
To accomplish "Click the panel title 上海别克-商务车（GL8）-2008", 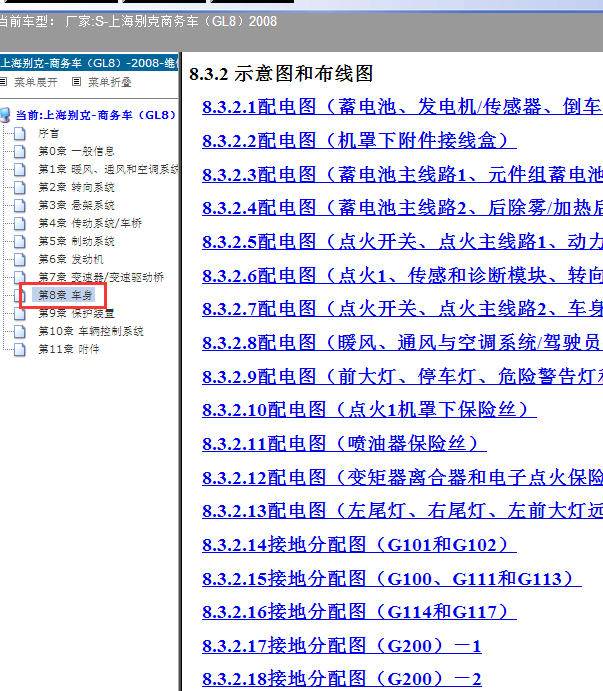I will click(89, 63).
